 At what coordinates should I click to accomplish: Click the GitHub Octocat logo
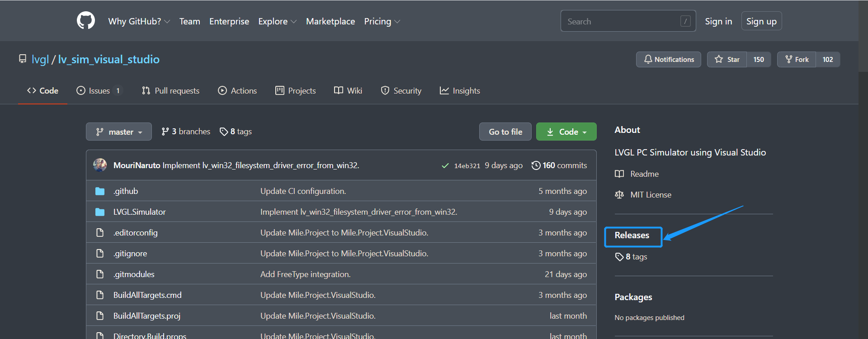click(x=86, y=21)
